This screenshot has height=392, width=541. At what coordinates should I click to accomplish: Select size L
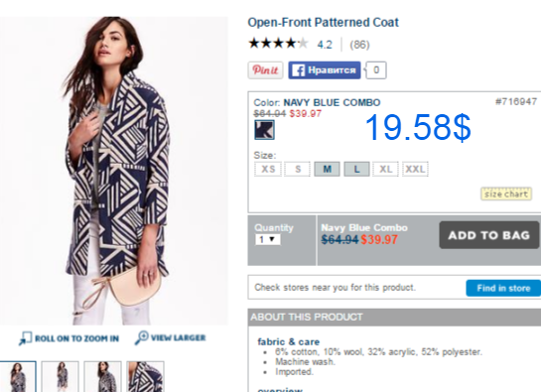pyautogui.click(x=356, y=169)
